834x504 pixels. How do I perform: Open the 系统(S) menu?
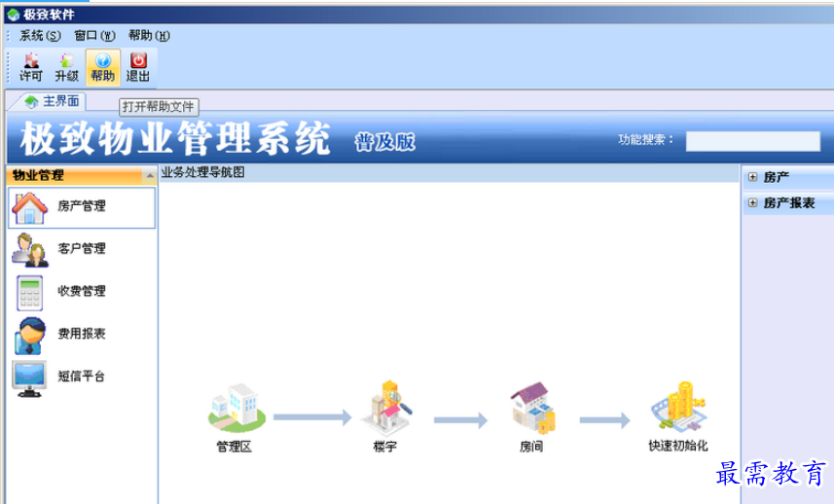click(x=40, y=36)
